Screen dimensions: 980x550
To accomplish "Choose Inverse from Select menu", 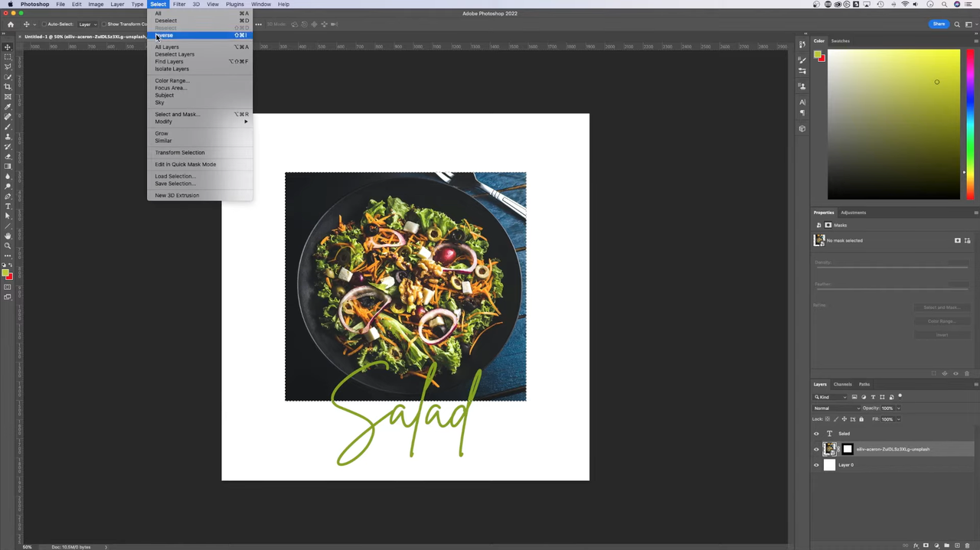I will pyautogui.click(x=199, y=35).
